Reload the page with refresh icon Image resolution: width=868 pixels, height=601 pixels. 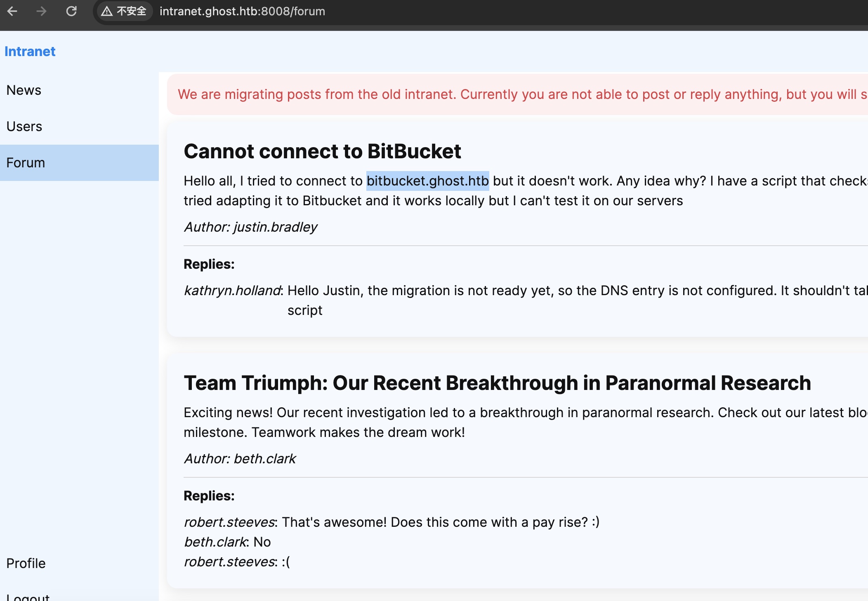click(71, 11)
